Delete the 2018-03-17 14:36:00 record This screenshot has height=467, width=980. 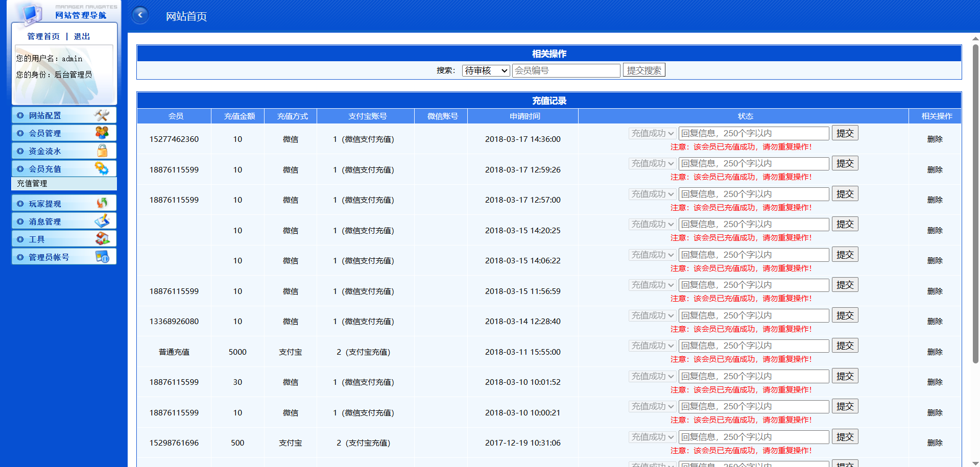[935, 139]
